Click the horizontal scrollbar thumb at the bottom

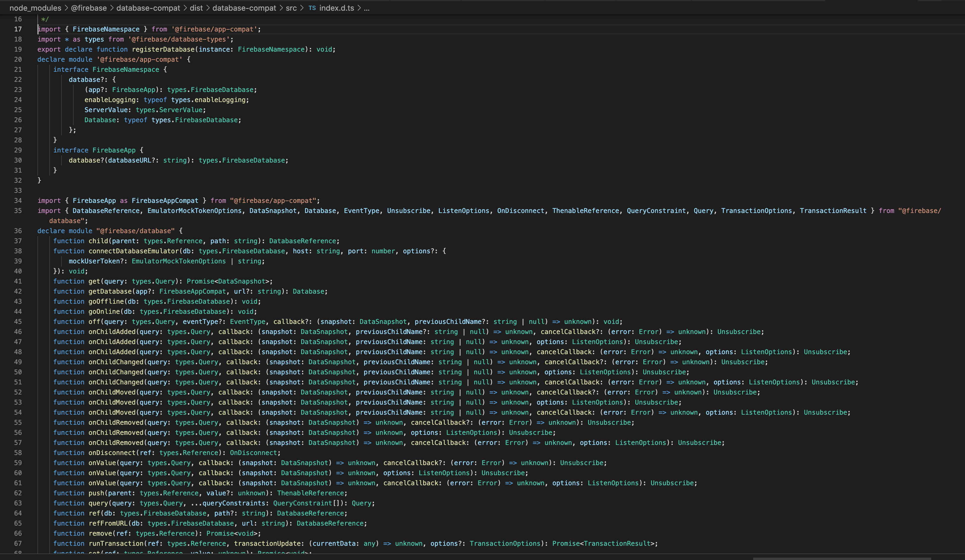pos(841,558)
